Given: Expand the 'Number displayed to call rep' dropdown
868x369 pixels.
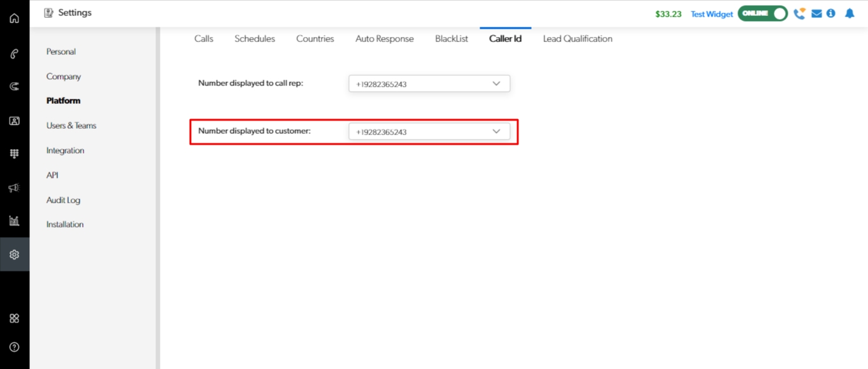Looking at the screenshot, I should pyautogui.click(x=429, y=83).
